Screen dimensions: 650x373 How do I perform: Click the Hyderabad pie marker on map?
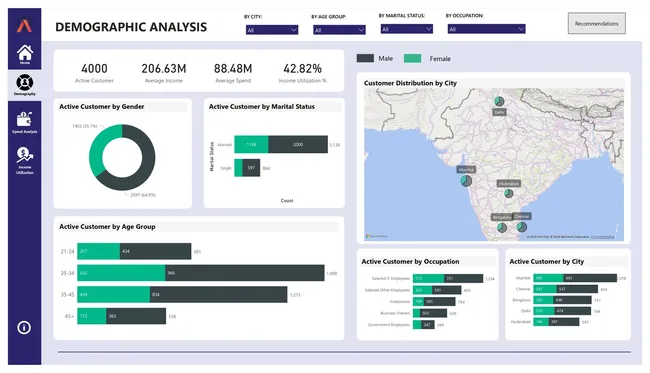click(x=509, y=193)
